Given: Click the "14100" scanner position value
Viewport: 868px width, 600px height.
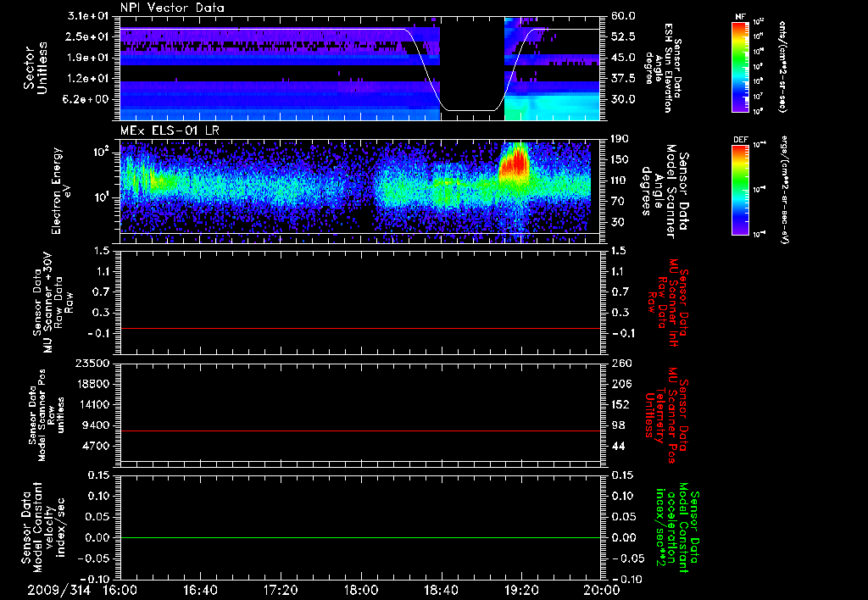Looking at the screenshot, I should point(92,404).
